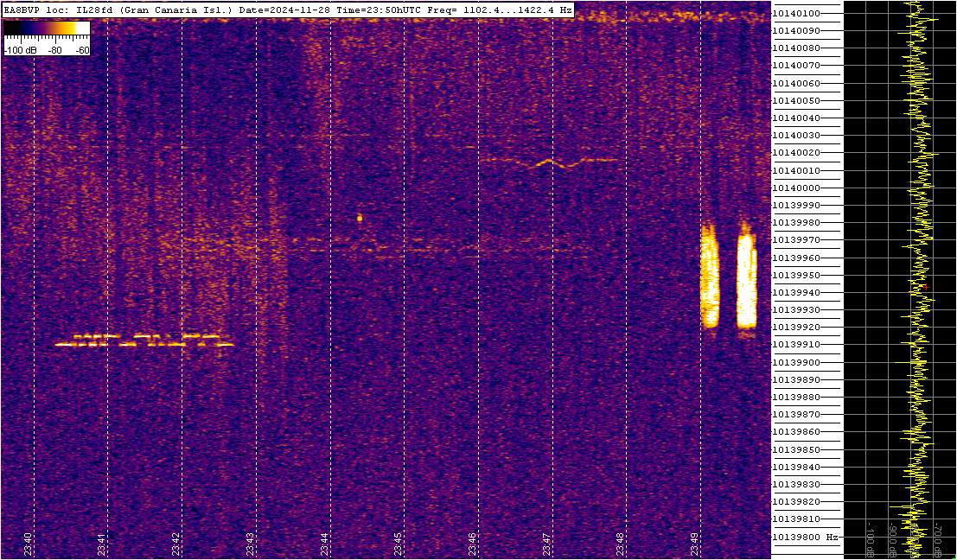Click the 23:49 time marker label
The height and width of the screenshot is (560, 957).
(x=695, y=544)
